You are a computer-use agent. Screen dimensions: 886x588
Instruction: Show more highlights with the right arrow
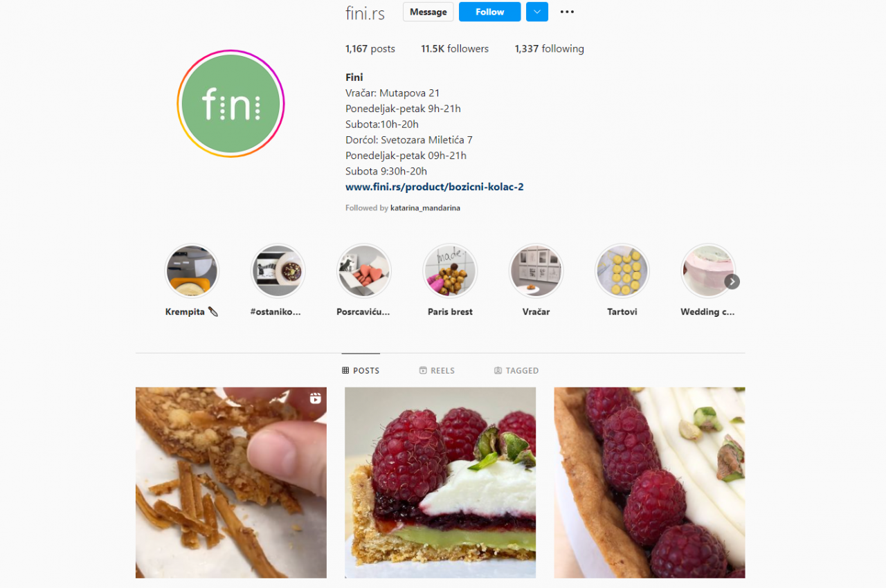[732, 282]
